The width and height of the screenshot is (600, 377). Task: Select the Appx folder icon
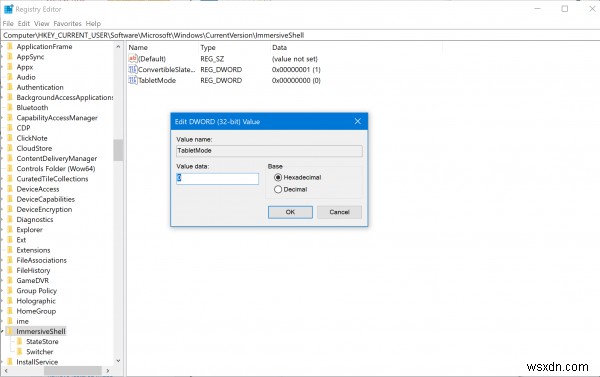tap(10, 67)
